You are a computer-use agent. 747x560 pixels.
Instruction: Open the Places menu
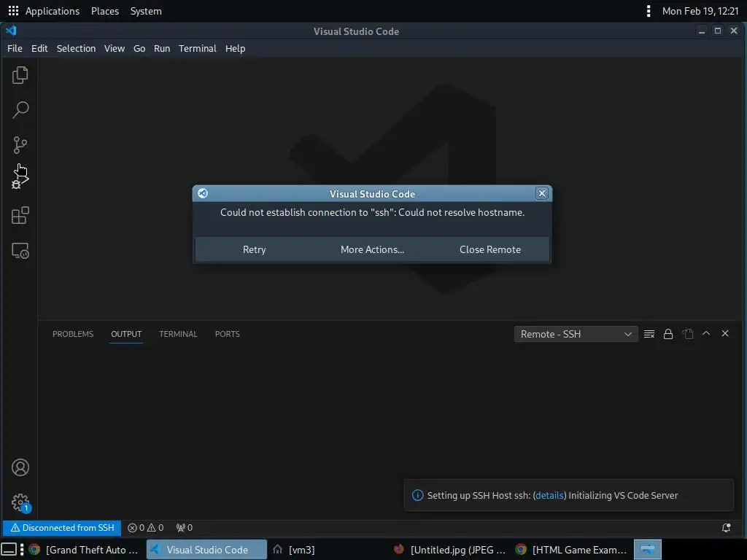click(105, 11)
